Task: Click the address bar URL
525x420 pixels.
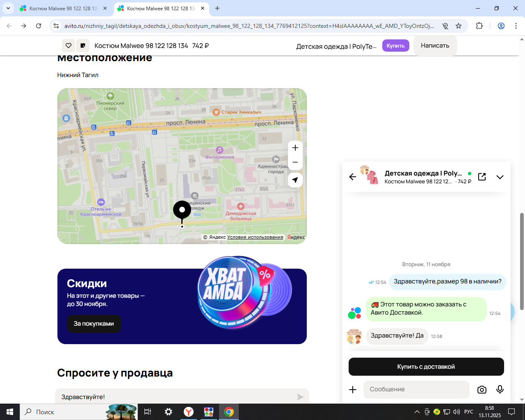Action: pyautogui.click(x=249, y=26)
